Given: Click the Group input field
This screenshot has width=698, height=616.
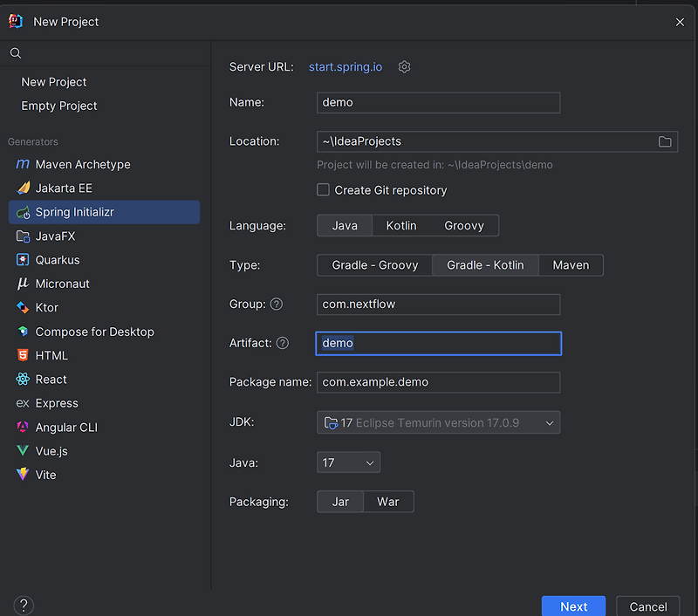Looking at the screenshot, I should [438, 305].
